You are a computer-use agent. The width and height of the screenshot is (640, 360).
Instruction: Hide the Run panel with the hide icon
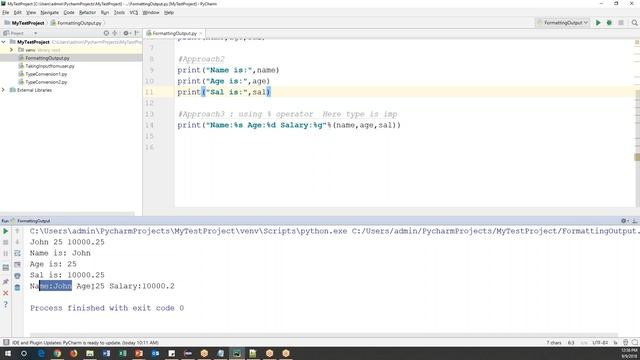[635, 221]
